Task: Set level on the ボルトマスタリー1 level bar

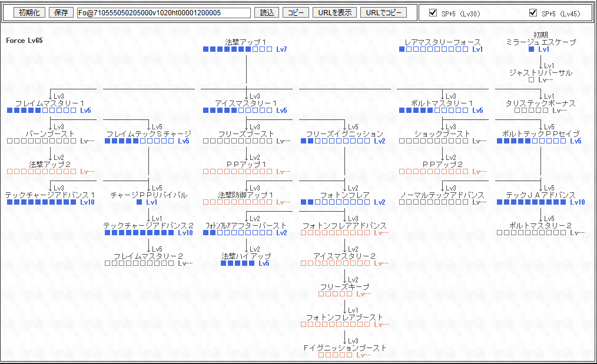Action: 434,111
